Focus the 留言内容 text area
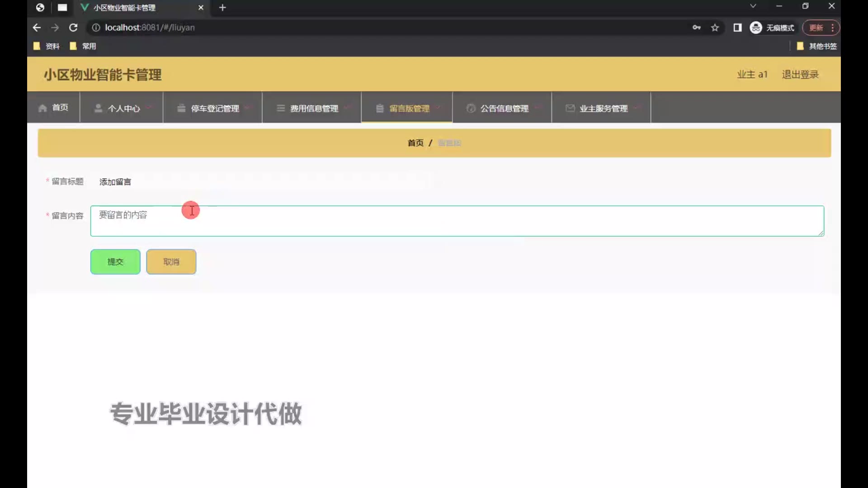 [457, 221]
